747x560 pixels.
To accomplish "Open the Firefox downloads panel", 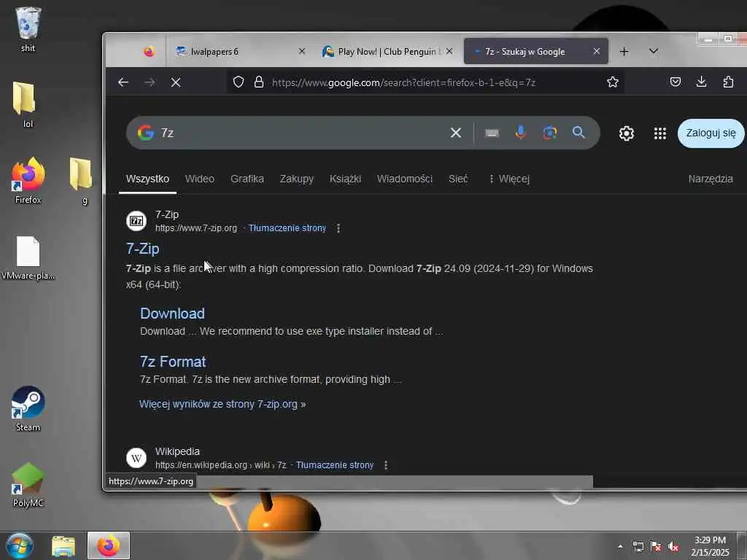I will [x=701, y=82].
